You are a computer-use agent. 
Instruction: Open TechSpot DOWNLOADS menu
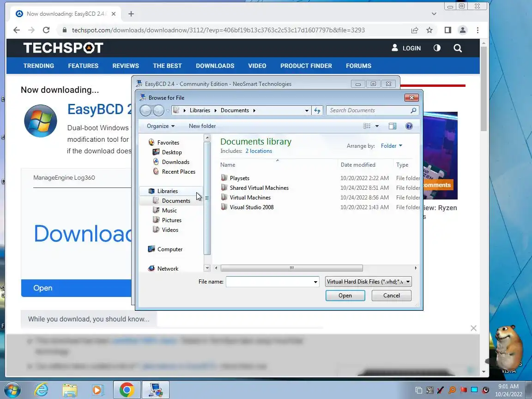coord(215,66)
